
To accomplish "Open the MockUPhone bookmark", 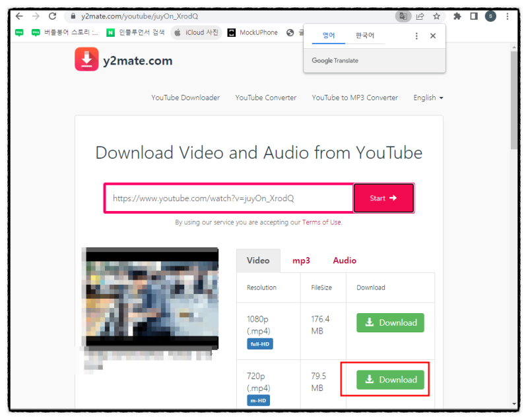I will pyautogui.click(x=253, y=32).
